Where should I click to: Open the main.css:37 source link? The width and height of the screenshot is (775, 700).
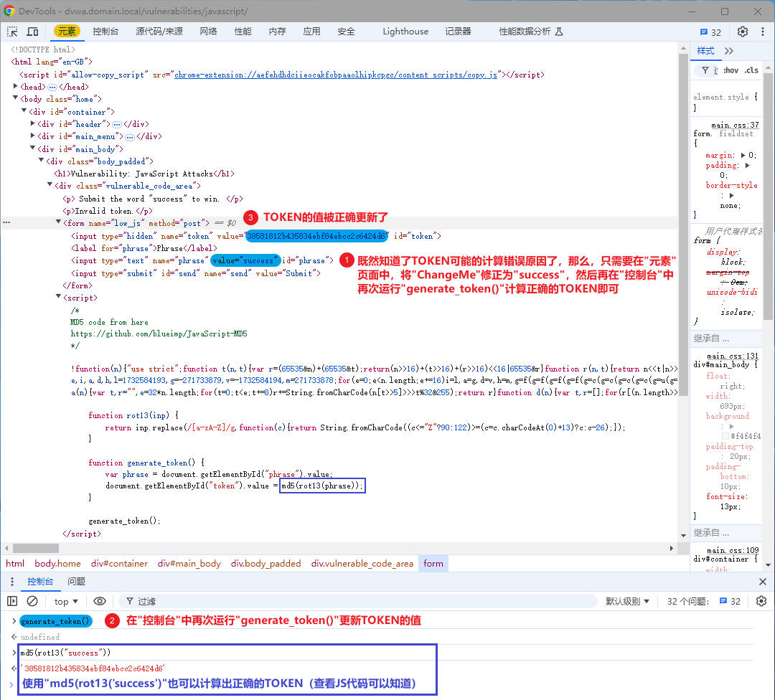735,125
